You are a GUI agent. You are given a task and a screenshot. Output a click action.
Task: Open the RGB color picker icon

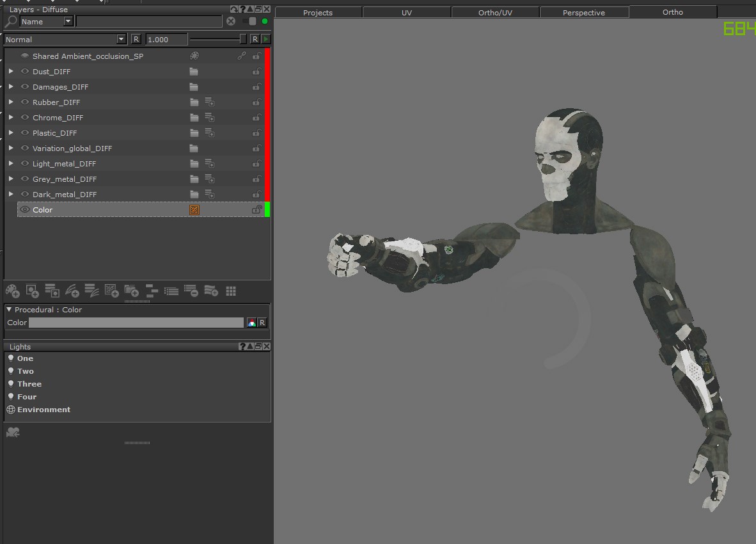coord(252,323)
